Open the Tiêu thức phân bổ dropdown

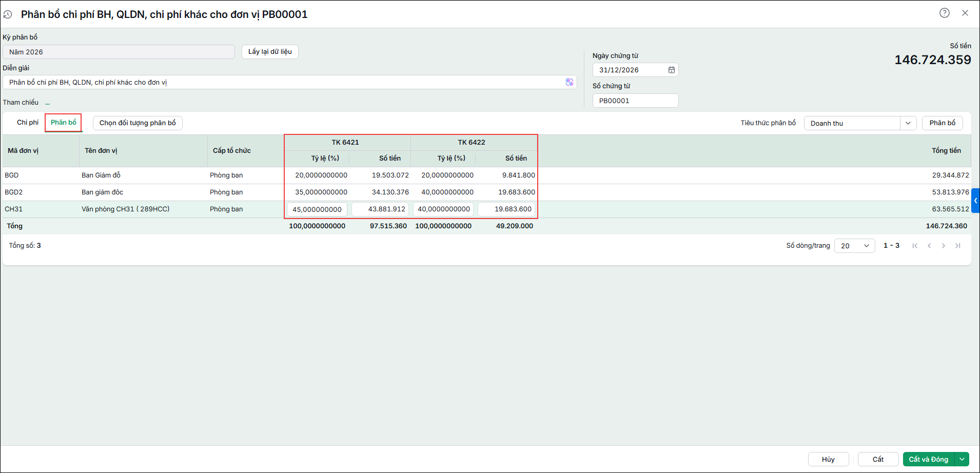(908, 123)
